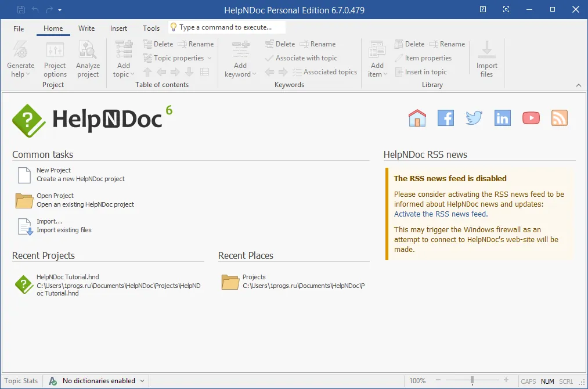Click the keyword move left arrow
Viewport: 588px width, 389px height.
click(x=269, y=71)
